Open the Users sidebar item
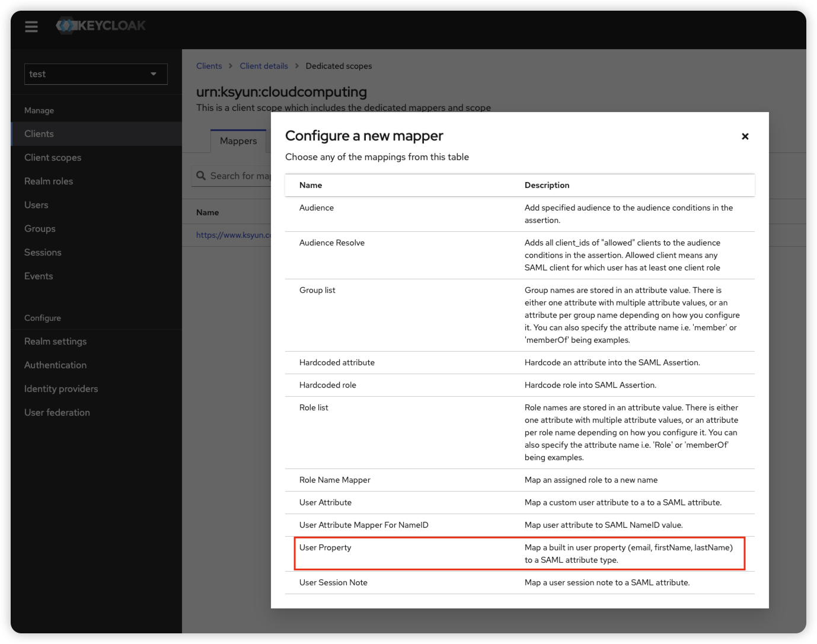Viewport: 817px width, 644px height. tap(36, 205)
